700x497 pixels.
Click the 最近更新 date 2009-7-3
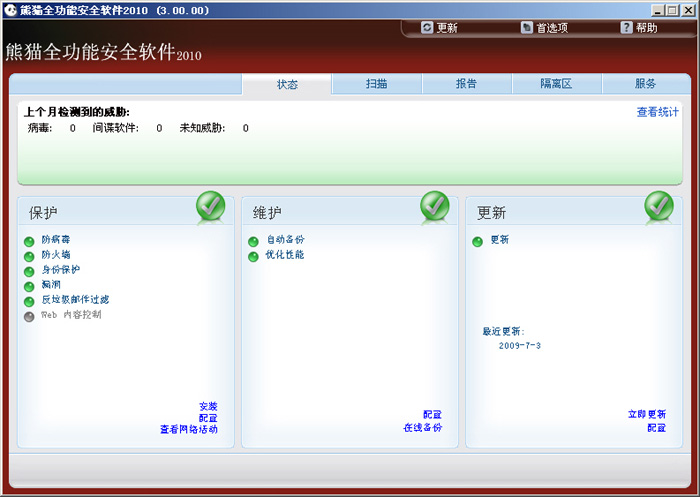click(520, 346)
